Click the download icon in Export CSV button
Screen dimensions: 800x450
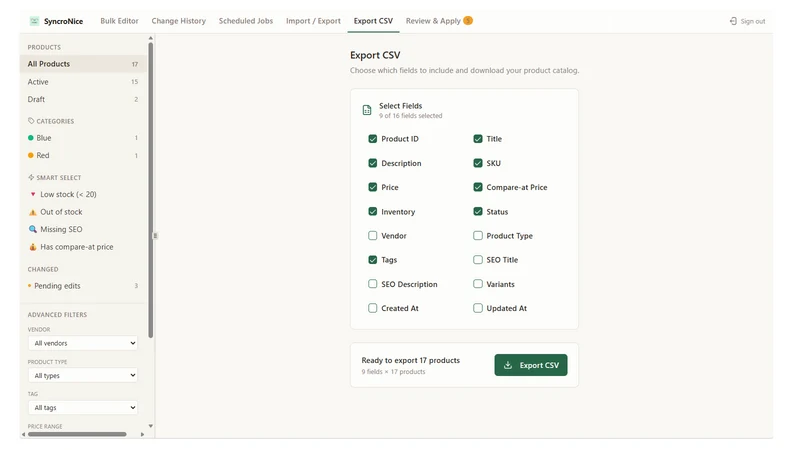pyautogui.click(x=508, y=365)
